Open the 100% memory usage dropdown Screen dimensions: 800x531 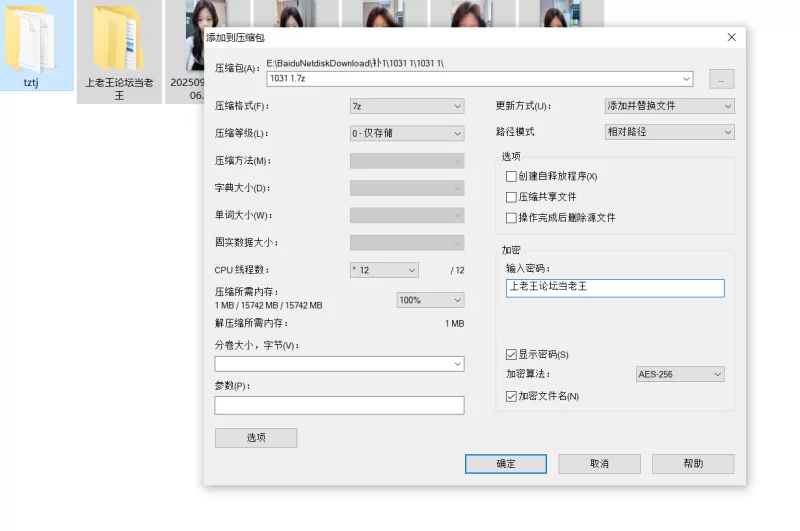[x=431, y=300]
